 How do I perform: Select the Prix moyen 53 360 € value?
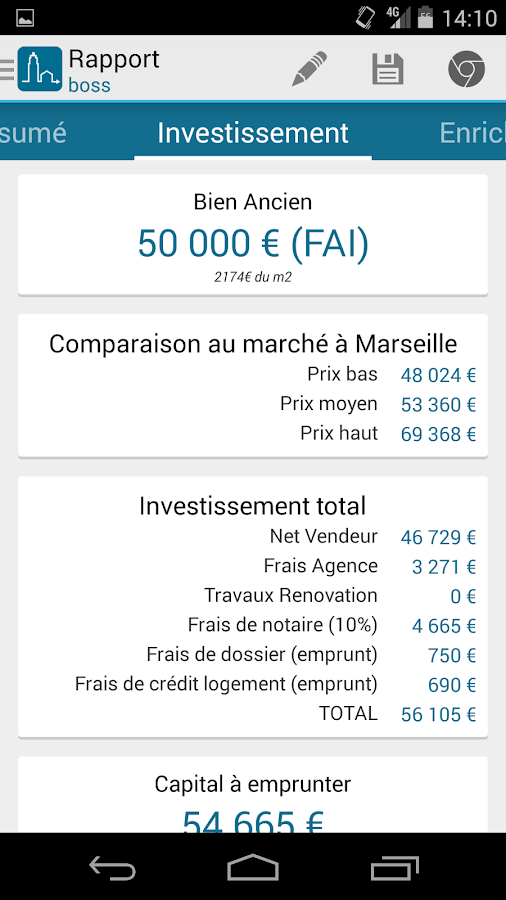tap(438, 405)
